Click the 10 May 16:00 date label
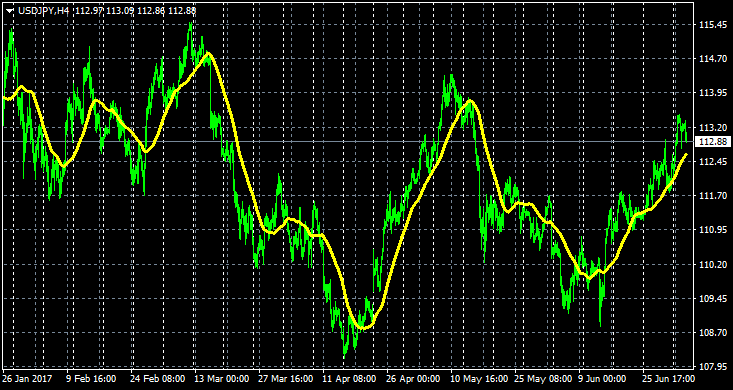The height and width of the screenshot is (390, 733). click(x=479, y=378)
